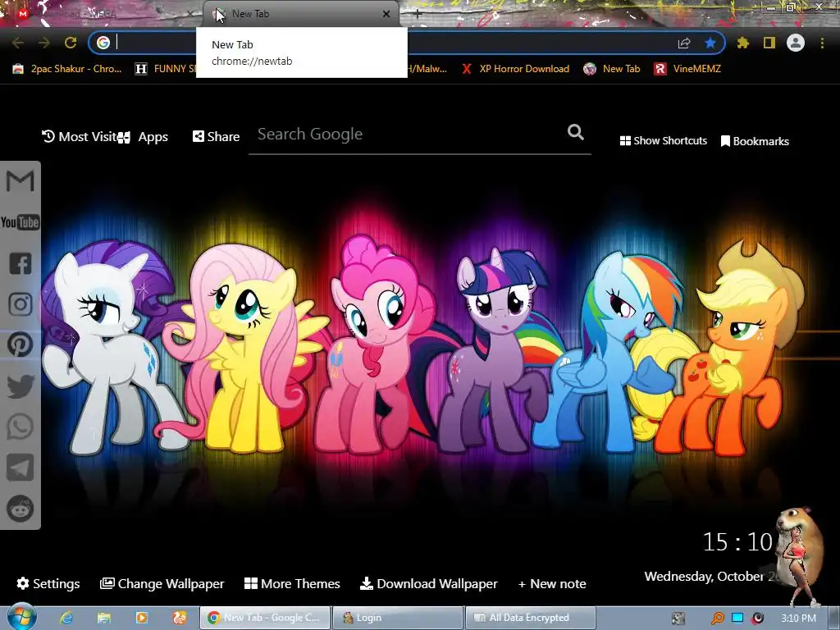Open YouTube from the side panel
This screenshot has width=840, height=630.
click(x=20, y=221)
